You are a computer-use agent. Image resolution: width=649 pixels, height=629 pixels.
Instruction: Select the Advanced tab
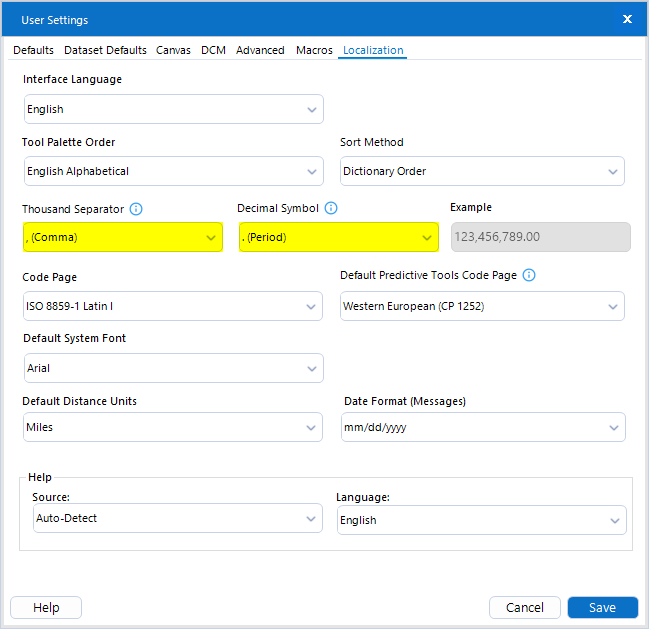[260, 50]
